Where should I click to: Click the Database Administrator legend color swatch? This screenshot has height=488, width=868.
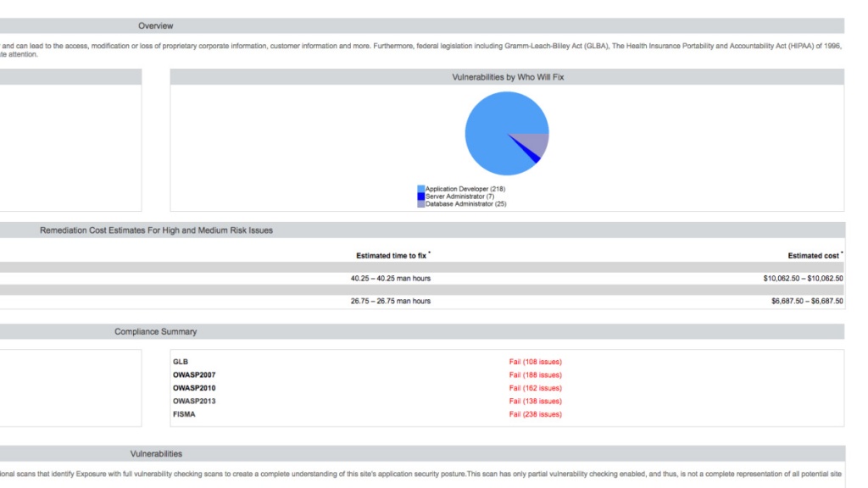coord(420,204)
